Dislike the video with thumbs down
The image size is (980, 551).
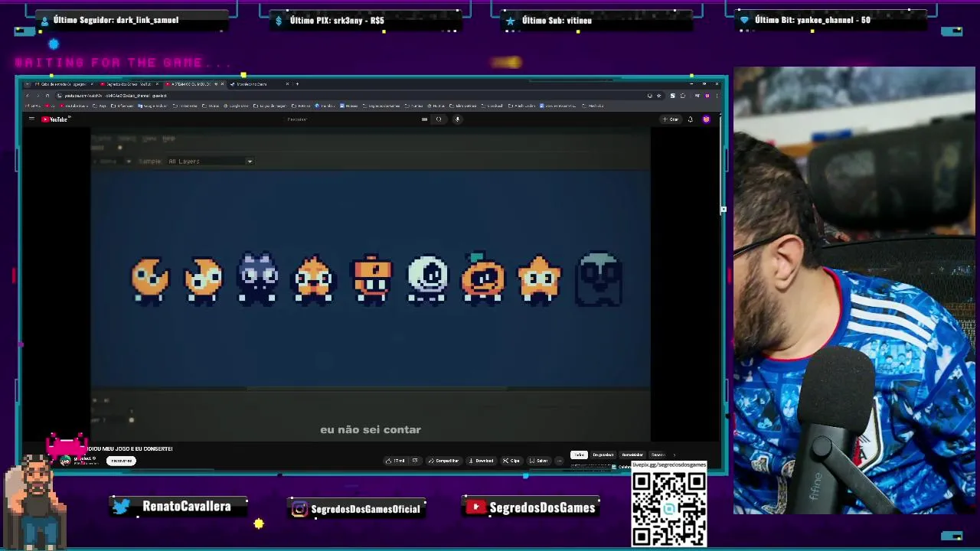(x=415, y=461)
